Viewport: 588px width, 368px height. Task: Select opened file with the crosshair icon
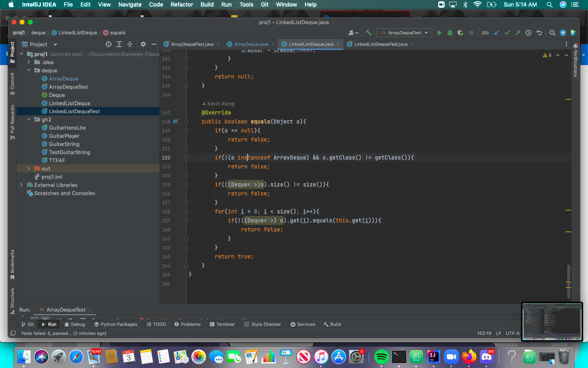(109, 44)
